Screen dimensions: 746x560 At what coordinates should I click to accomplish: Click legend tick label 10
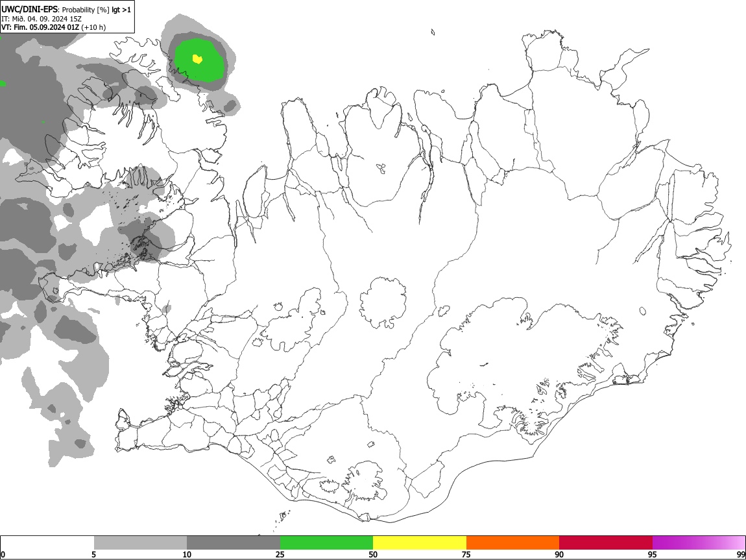tap(187, 555)
